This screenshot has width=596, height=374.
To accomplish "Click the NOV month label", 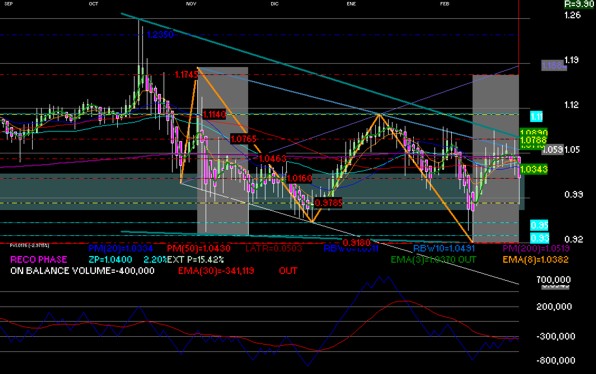I will [191, 4].
